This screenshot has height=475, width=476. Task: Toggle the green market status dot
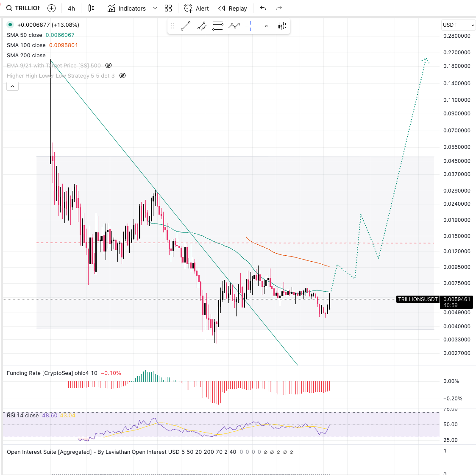10,25
